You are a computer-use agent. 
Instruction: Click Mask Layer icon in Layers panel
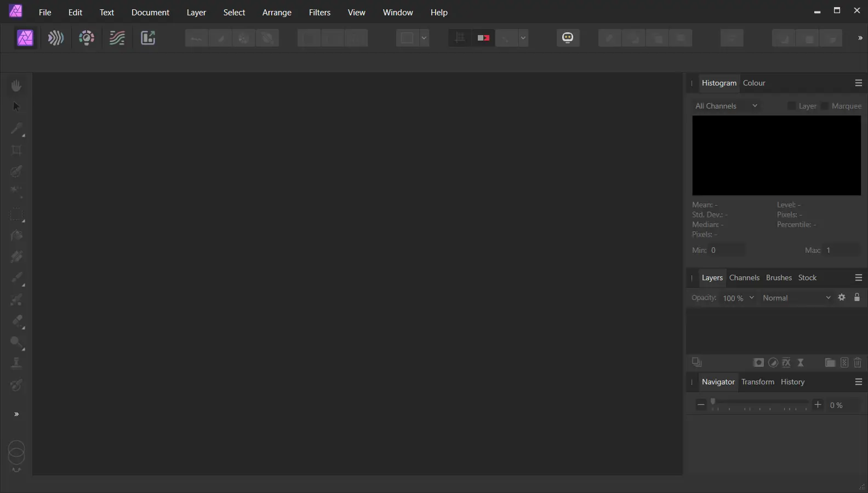point(758,362)
